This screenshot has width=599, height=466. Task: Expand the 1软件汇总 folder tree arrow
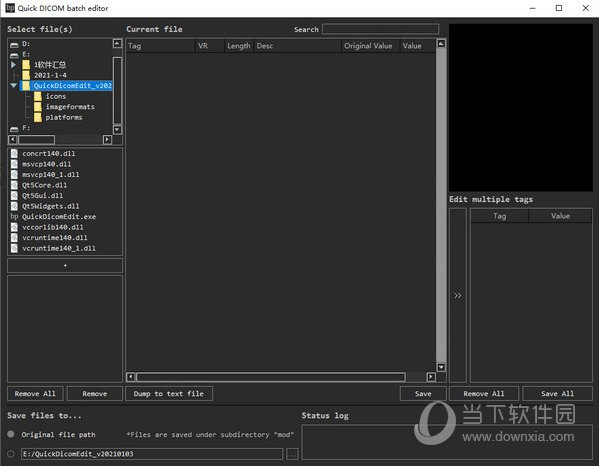pyautogui.click(x=13, y=65)
